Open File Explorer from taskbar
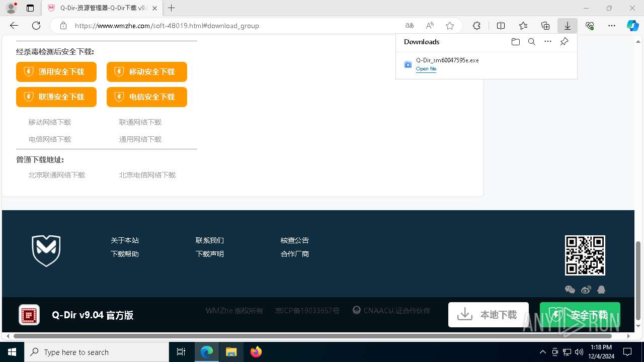This screenshot has height=362, width=644. click(x=231, y=352)
